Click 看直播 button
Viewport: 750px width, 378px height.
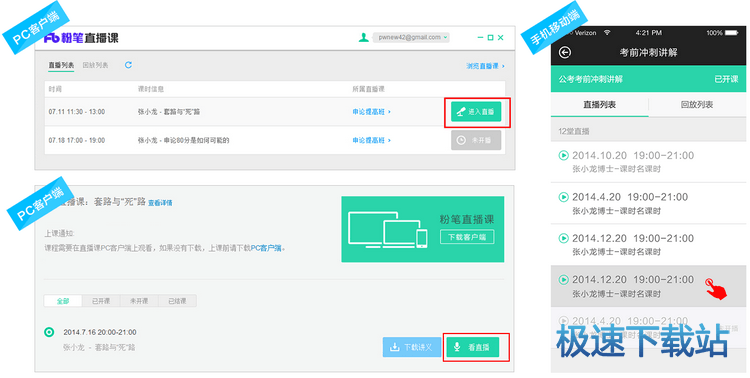pyautogui.click(x=473, y=347)
